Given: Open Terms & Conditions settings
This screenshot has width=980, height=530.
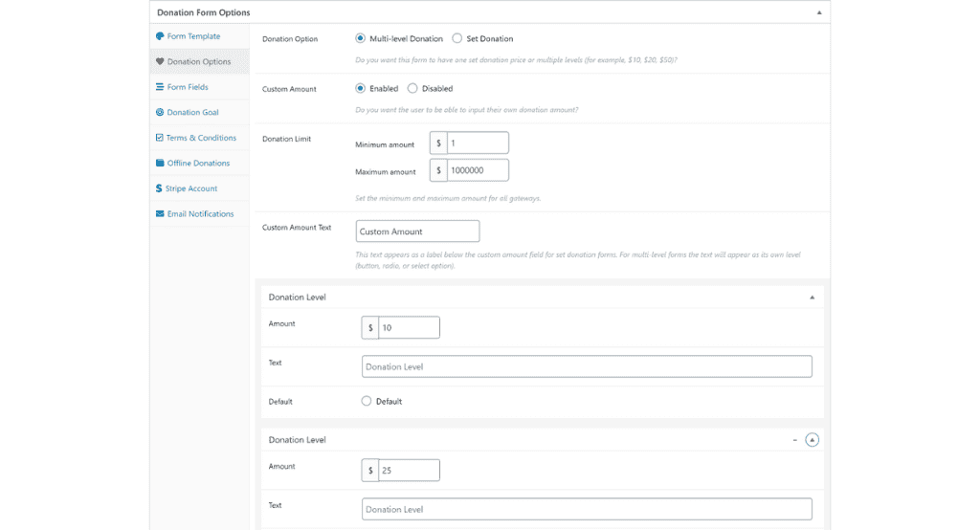Looking at the screenshot, I should pyautogui.click(x=199, y=138).
